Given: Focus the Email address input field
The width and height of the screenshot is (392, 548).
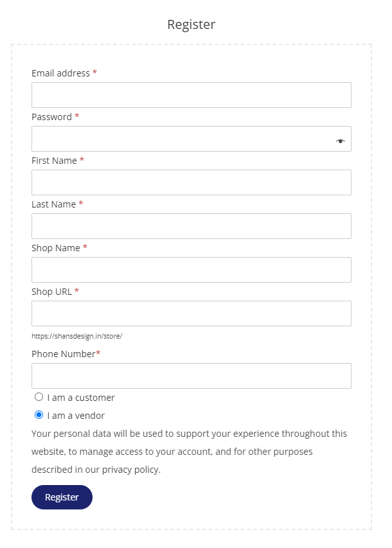Looking at the screenshot, I should (x=192, y=95).
